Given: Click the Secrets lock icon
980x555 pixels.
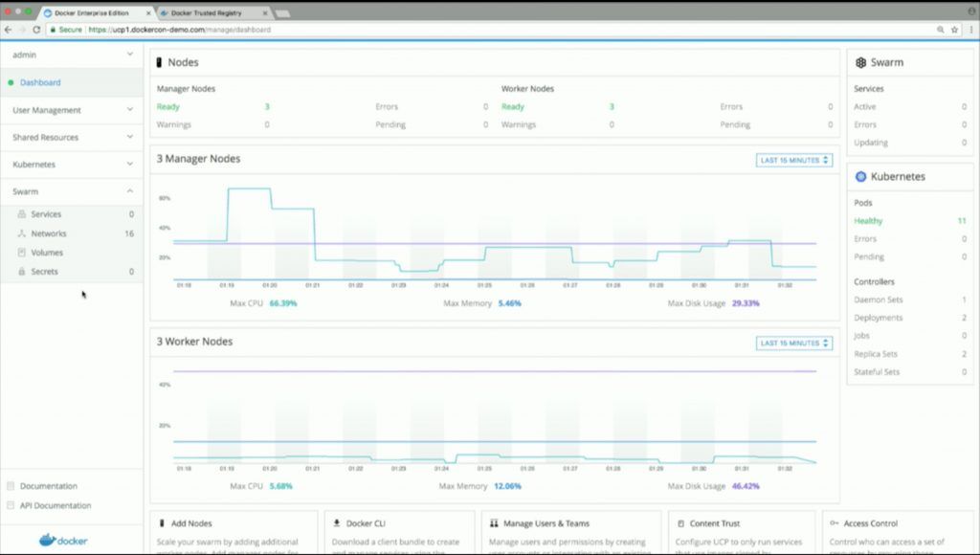Looking at the screenshot, I should 22,271.
